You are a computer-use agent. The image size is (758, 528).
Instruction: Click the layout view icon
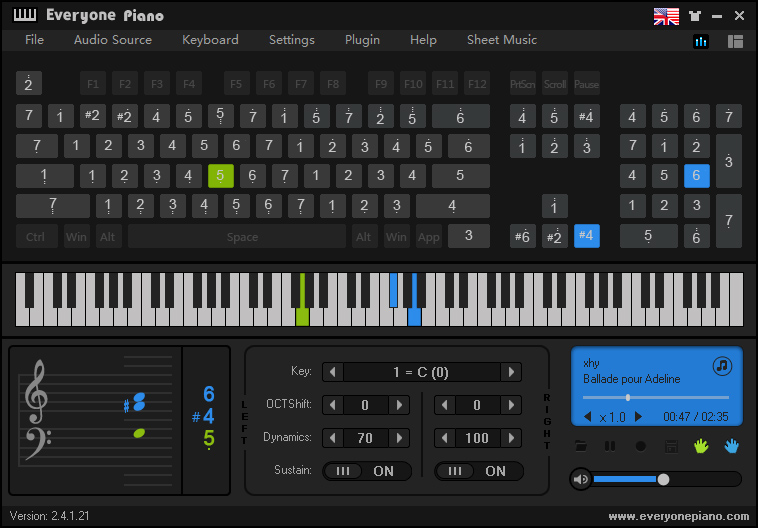click(735, 41)
